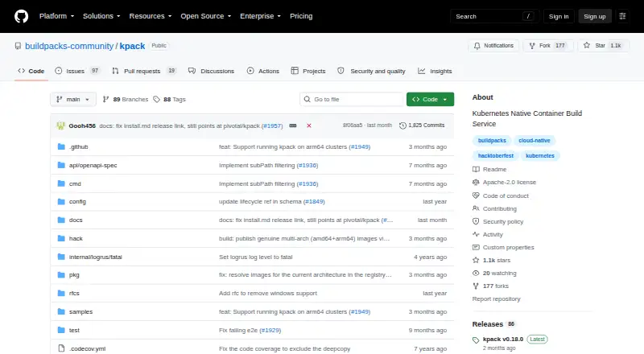Open pull request #1849 in config row

point(314,202)
